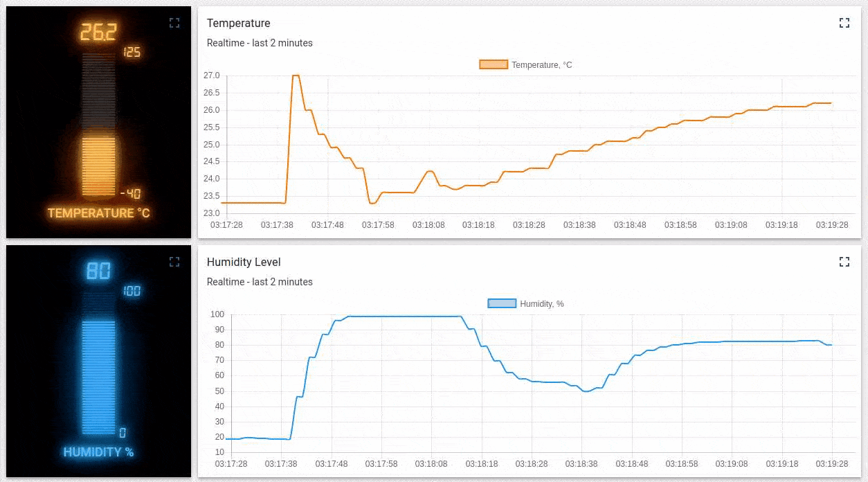Click 03:18:38 on the Humidity chart time axis
The height and width of the screenshot is (482, 868).
tap(582, 464)
